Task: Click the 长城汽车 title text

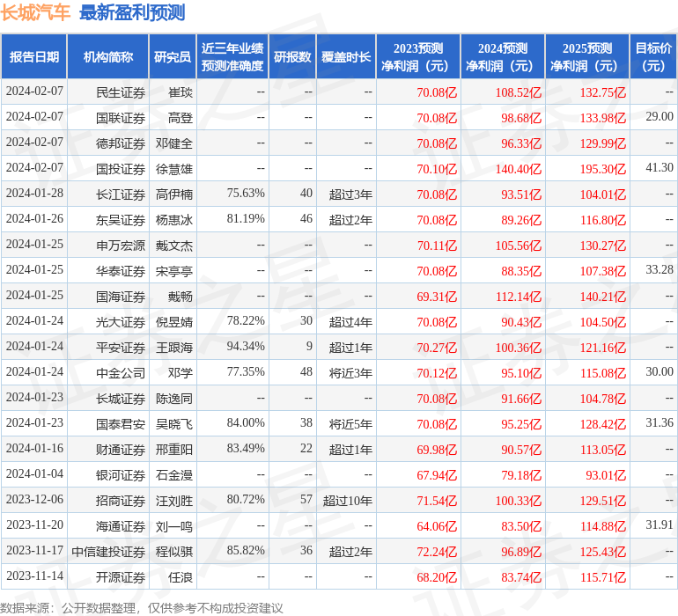Action: click(35, 11)
